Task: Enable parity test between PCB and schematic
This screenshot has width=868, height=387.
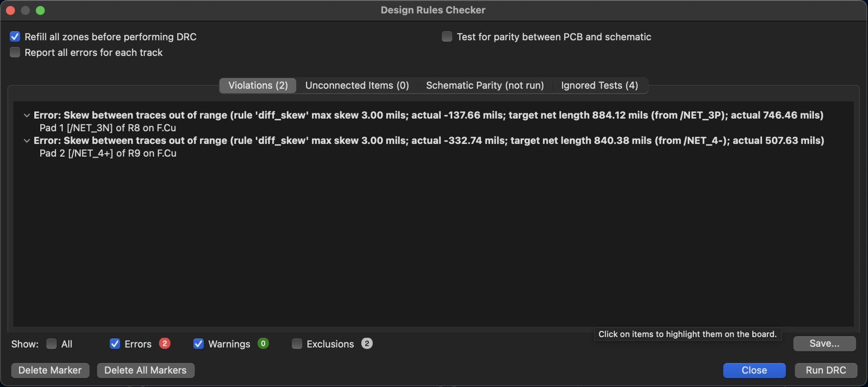Action: pyautogui.click(x=447, y=37)
